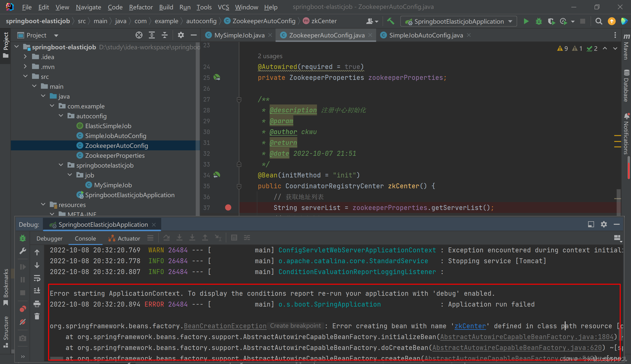Open the VCS menu
Image resolution: width=631 pixels, height=364 pixels.
pos(223,7)
